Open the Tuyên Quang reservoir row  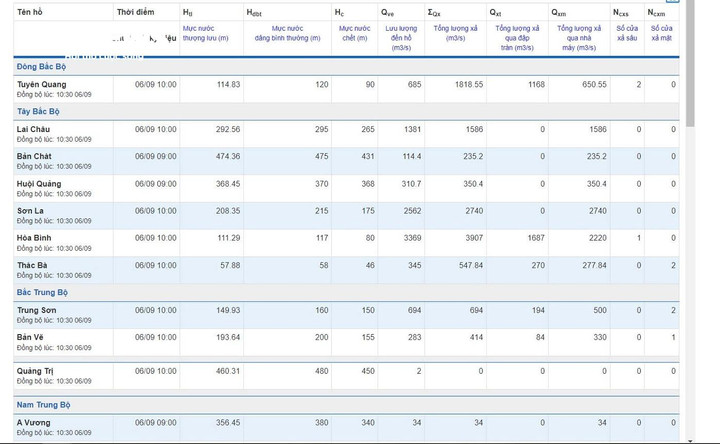click(x=41, y=85)
